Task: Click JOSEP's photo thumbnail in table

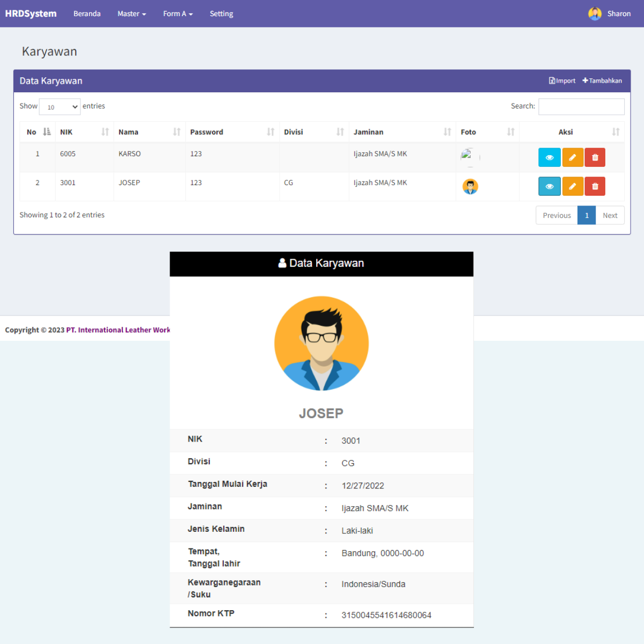Action: click(x=470, y=186)
